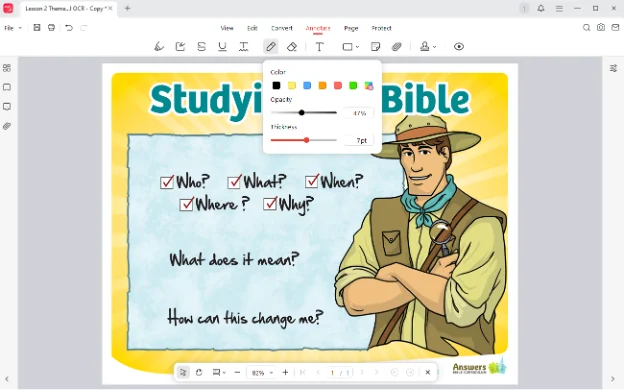Click the thickness 7pt field
624x390 pixels.
pos(359,140)
